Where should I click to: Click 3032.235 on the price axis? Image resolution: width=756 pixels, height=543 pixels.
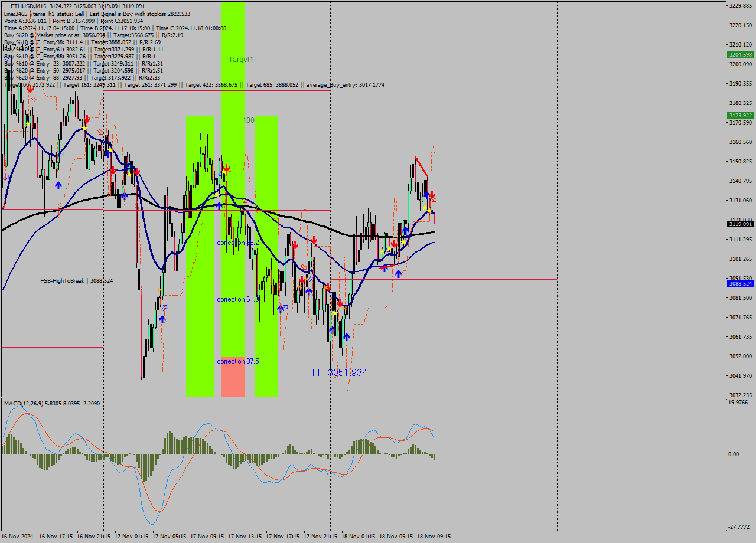[x=740, y=395]
